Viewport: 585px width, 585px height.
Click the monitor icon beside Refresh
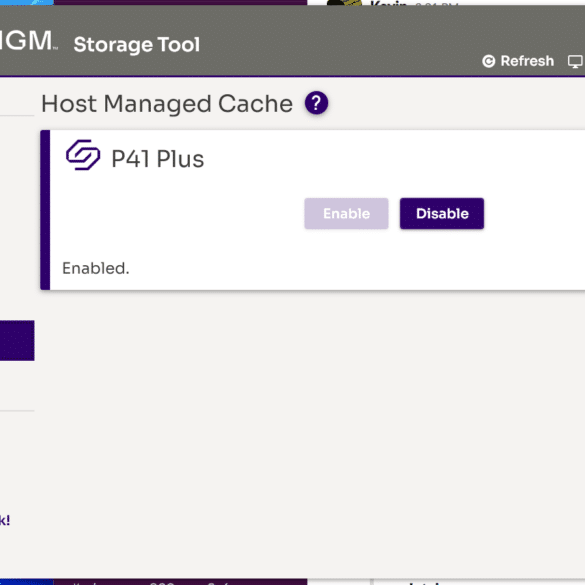click(x=575, y=61)
